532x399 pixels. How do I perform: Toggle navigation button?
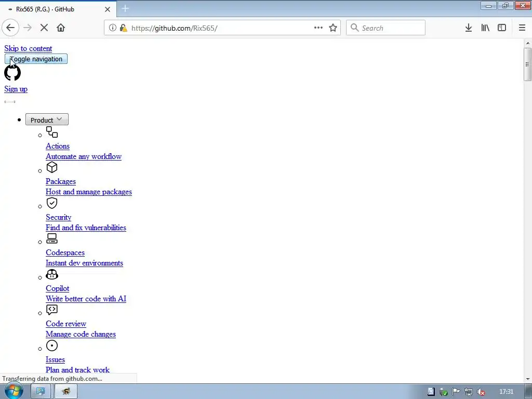(36, 59)
